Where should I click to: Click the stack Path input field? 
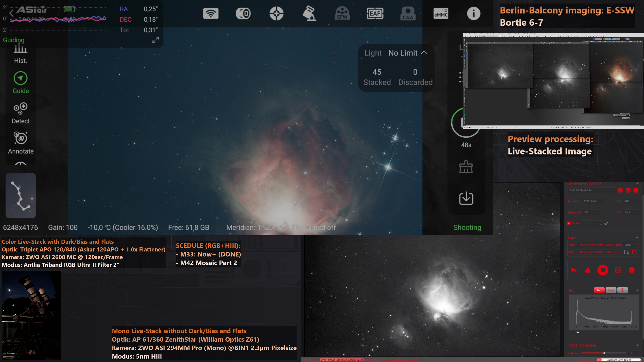(600, 252)
